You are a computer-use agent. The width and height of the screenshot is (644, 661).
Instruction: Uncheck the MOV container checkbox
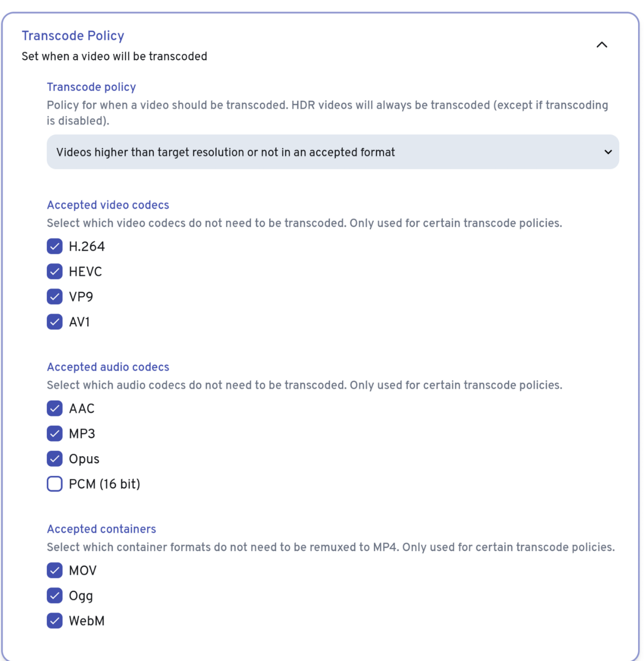pos(55,571)
